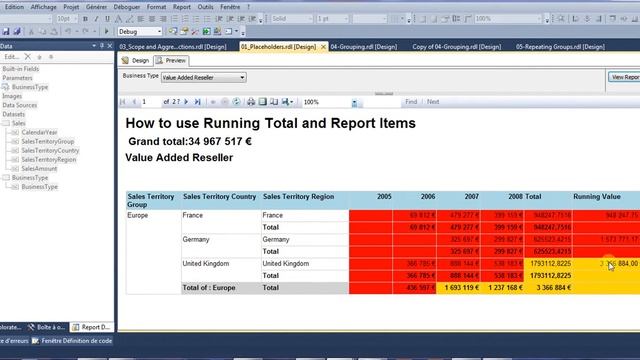Align text left in the format toolbar

point(141,19)
